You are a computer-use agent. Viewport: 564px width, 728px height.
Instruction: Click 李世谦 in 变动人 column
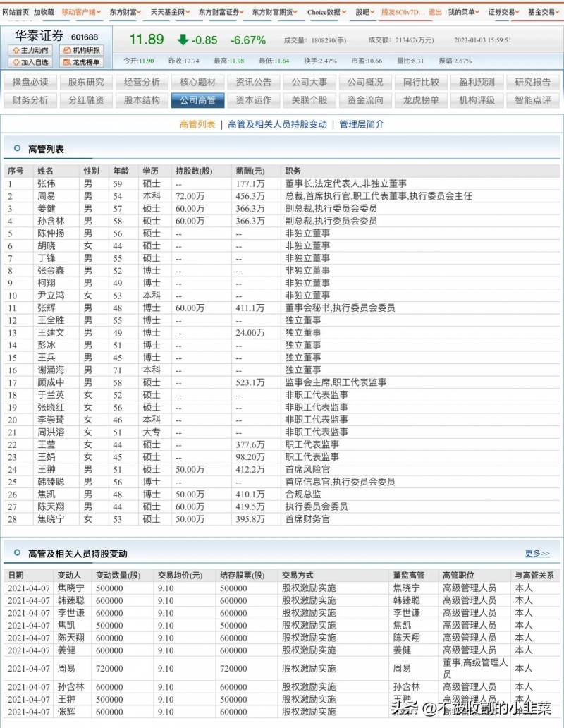[x=71, y=613]
